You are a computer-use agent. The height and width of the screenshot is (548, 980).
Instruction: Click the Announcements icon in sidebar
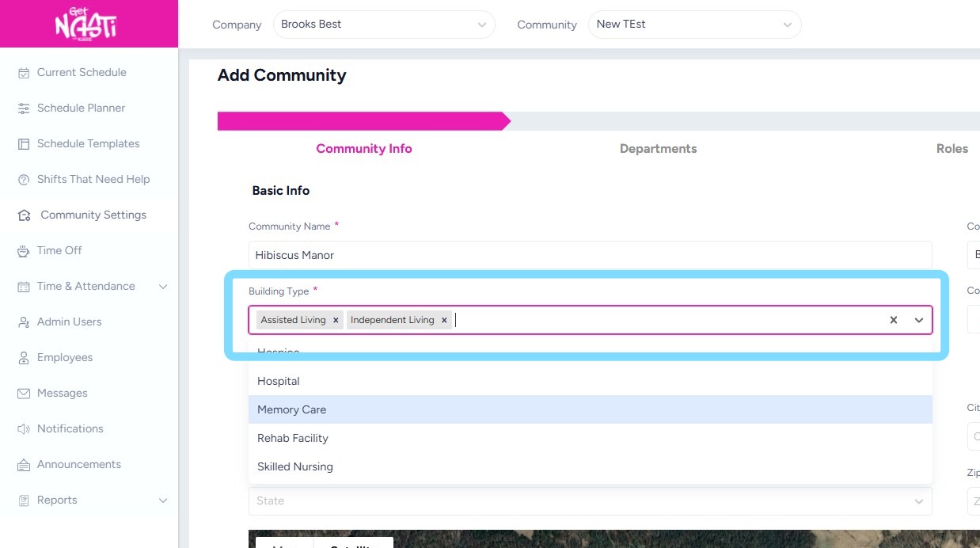[24, 465]
